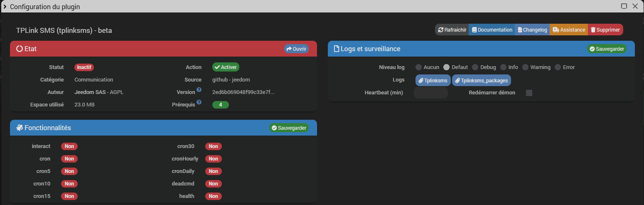Viewport: 644px width, 205px height.
Task: Click the Prérequis count badge 4
Action: click(x=220, y=105)
